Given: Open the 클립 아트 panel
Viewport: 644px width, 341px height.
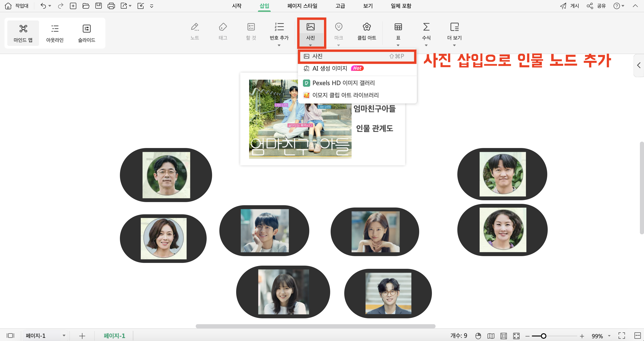Looking at the screenshot, I should click(x=367, y=31).
